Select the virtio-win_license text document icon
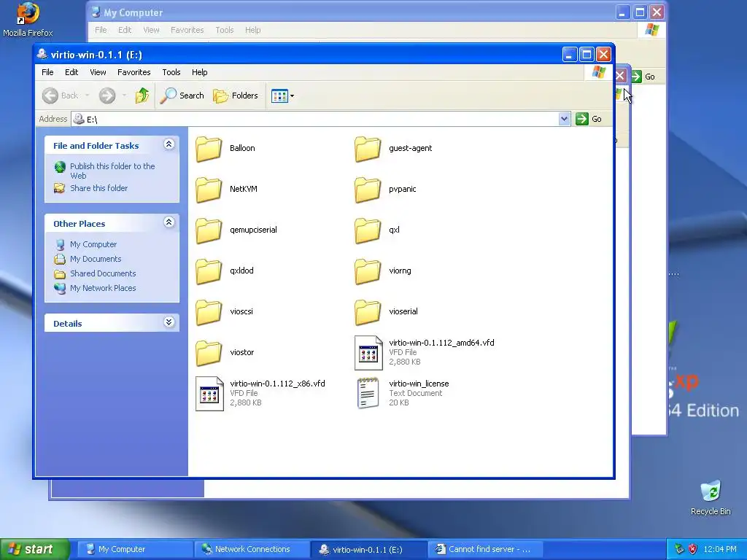The image size is (747, 560). 368,393
